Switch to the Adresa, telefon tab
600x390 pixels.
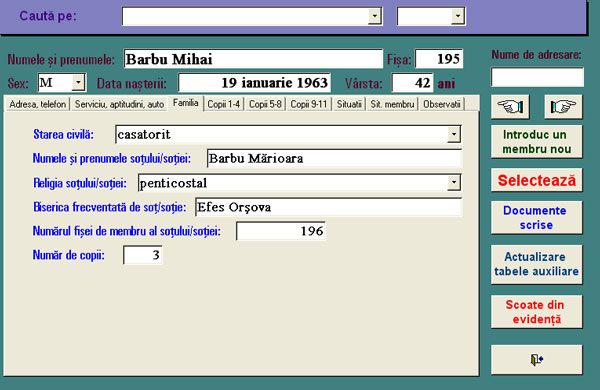click(38, 104)
